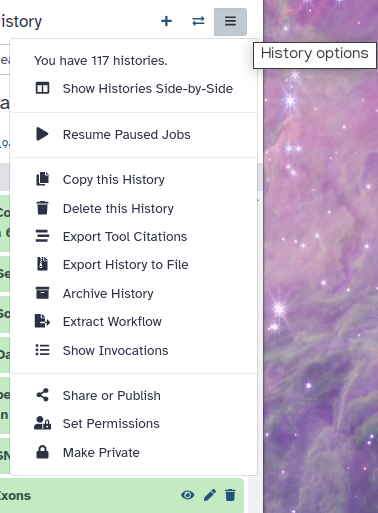Click the Archive History text entry

click(x=108, y=294)
